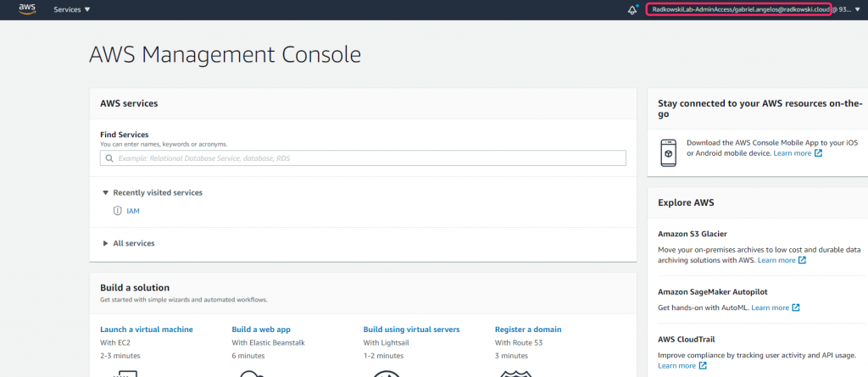
Task: Click the magnifier icon in Find Services
Action: coord(108,158)
